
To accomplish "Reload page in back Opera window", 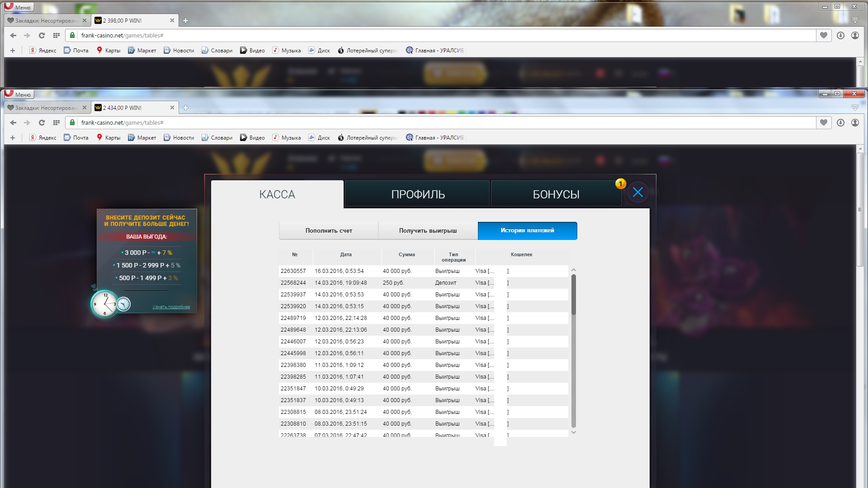I will click(x=42, y=35).
